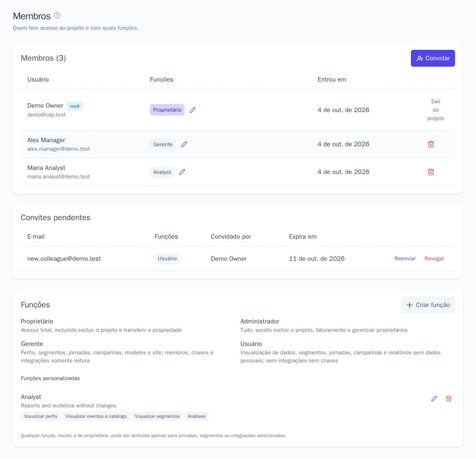The image size is (476, 458).
Task: Click the help icon beside Membros title
Action: point(57,16)
